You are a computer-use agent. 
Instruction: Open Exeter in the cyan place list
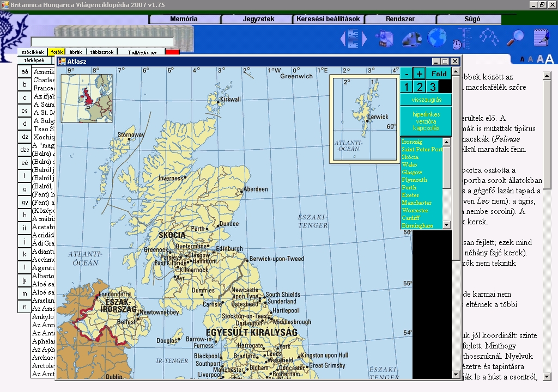410,195
